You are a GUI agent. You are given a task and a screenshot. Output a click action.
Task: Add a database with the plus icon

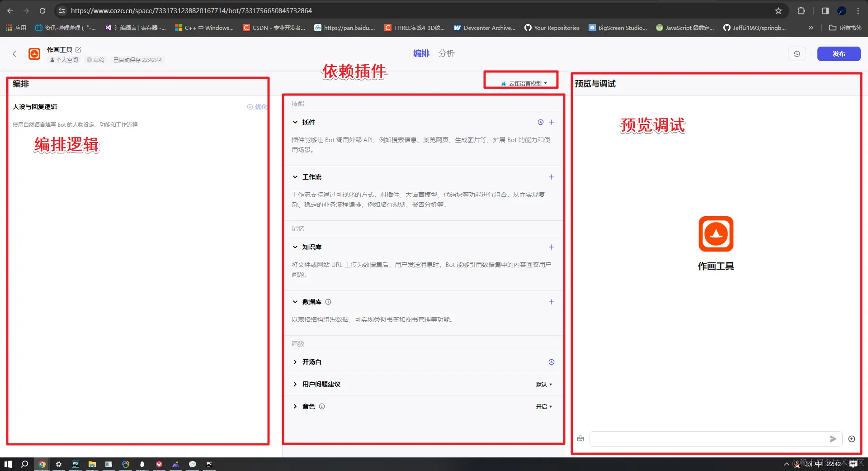pos(552,302)
